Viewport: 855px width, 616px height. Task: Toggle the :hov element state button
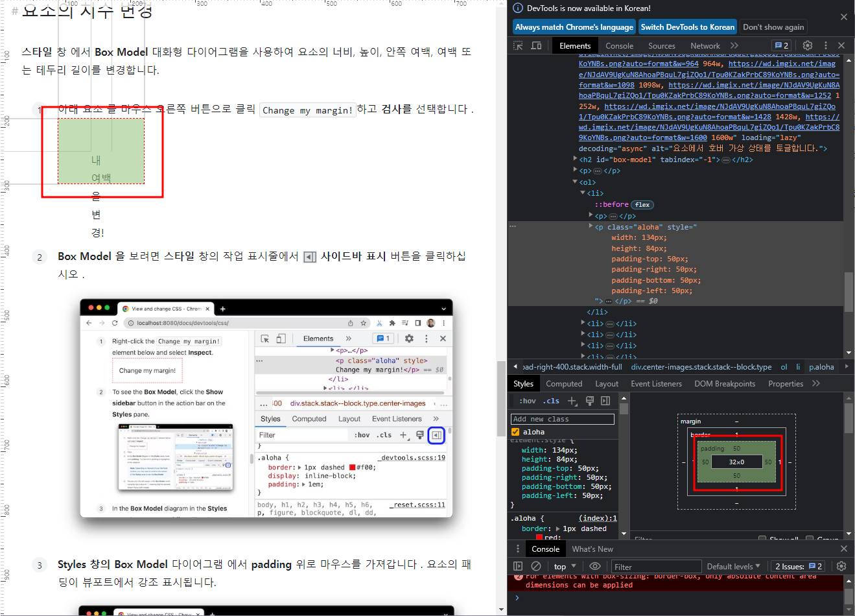pyautogui.click(x=528, y=401)
